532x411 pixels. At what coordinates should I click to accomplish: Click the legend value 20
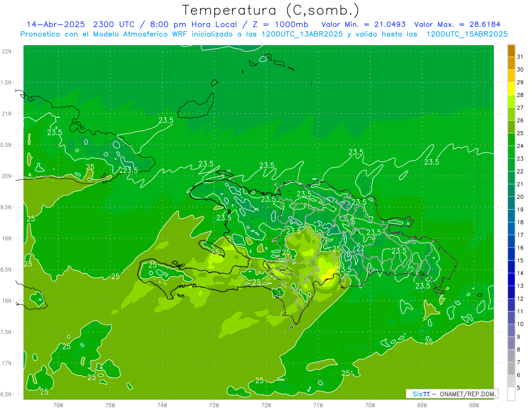pos(520,197)
